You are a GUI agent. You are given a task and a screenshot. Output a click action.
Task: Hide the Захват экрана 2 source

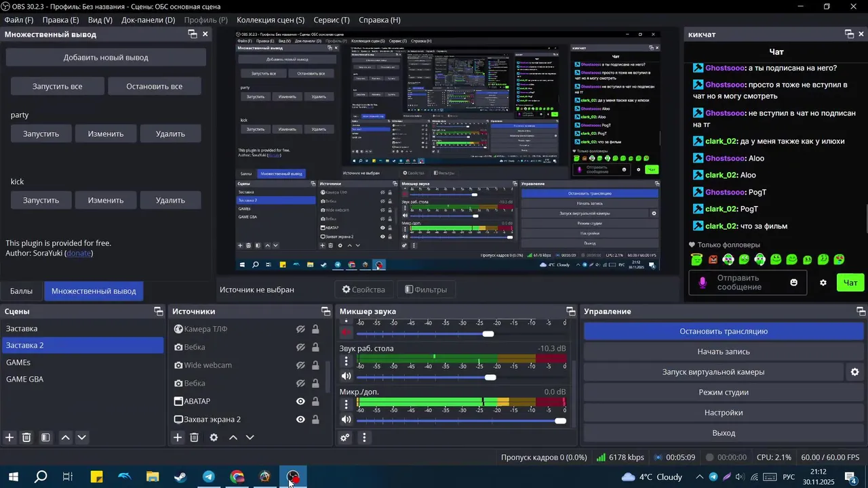[x=300, y=420]
